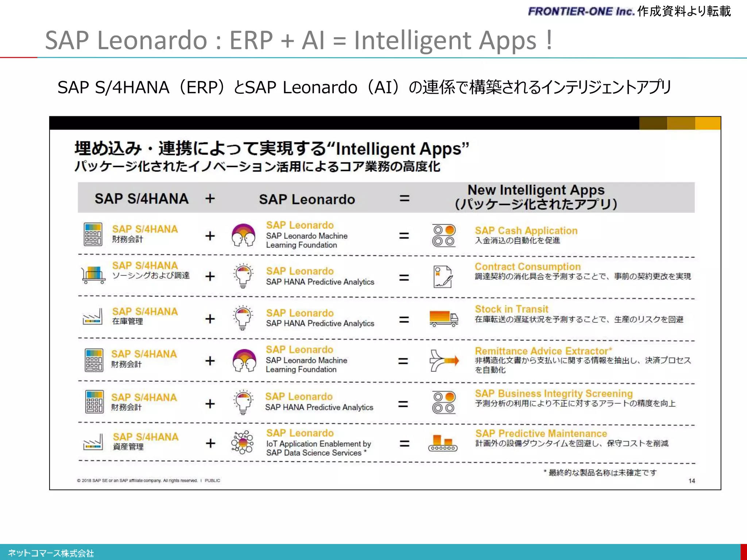Screen dimensions: 747x560
Task: Click the 'SAP Leonardo' column header
Action: pos(307,199)
